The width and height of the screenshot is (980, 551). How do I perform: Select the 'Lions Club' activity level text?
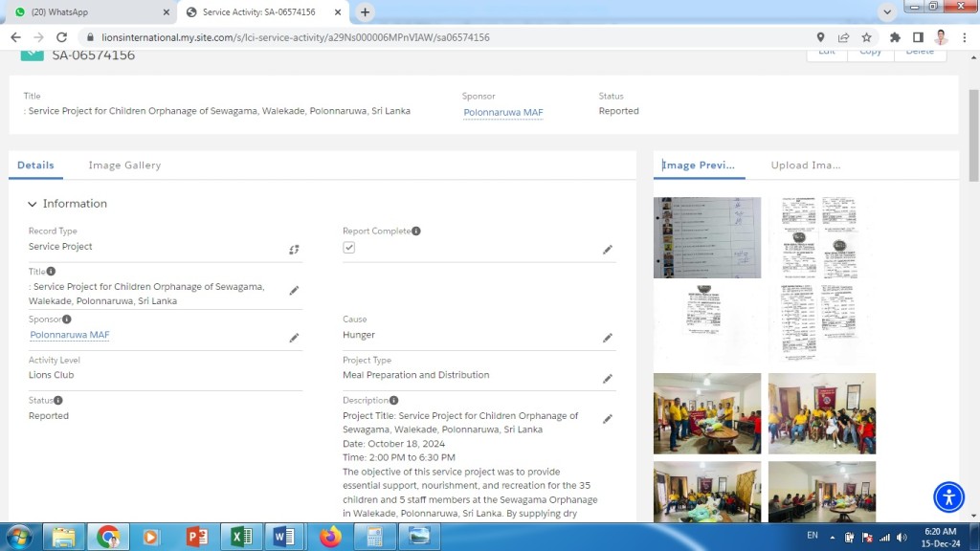point(52,375)
